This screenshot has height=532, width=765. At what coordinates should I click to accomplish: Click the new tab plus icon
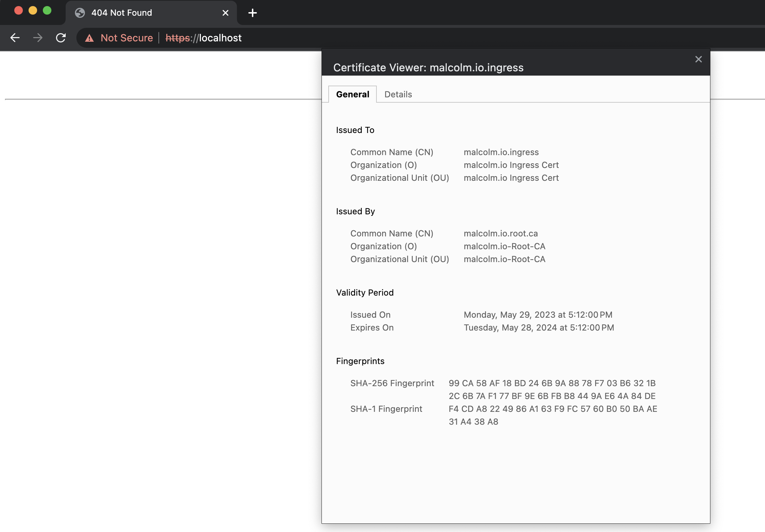tap(252, 13)
